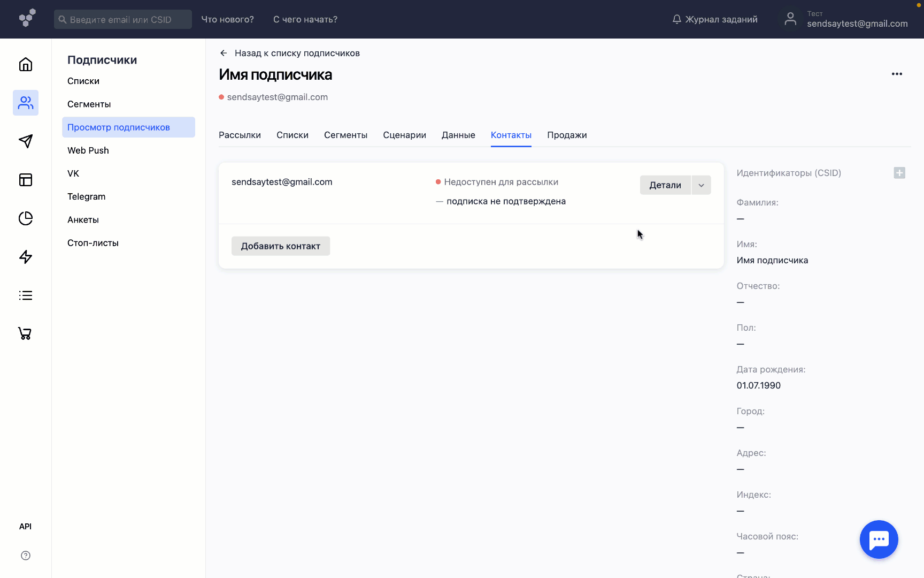
Task: Open the VK menu item
Action: click(73, 173)
